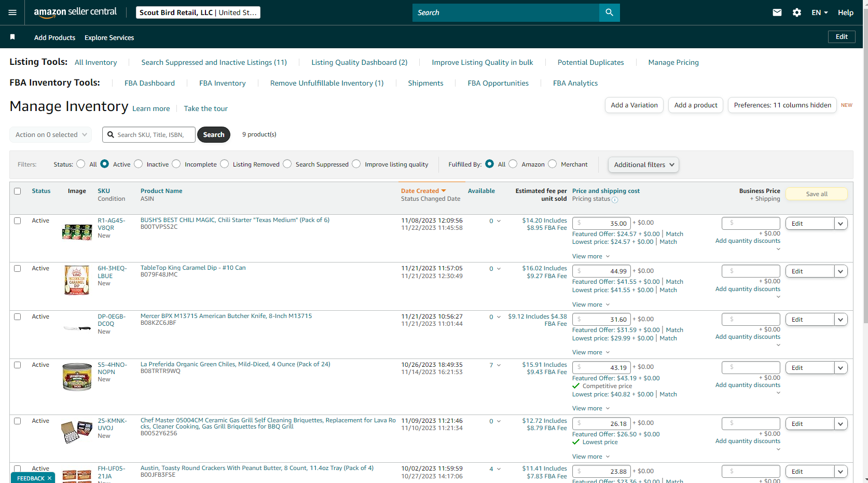The image size is (868, 483).
Task: Click Business Price field for Mercer knife row
Action: click(751, 320)
